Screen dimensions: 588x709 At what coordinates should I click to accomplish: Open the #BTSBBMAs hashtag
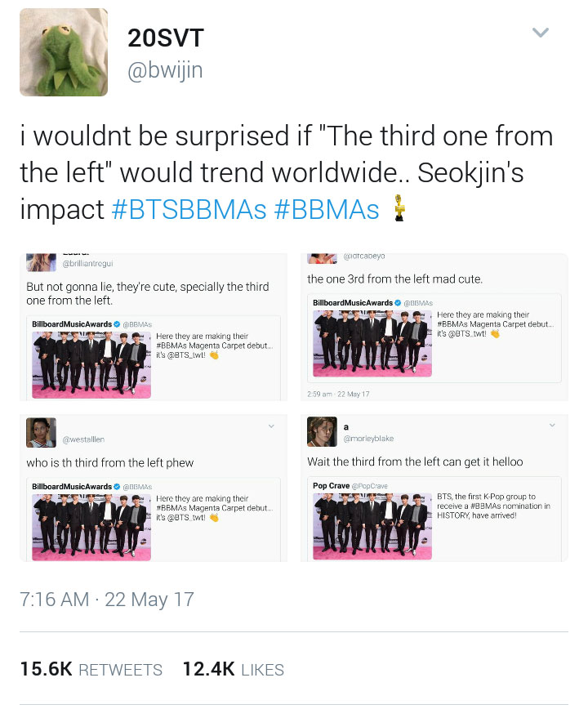pyautogui.click(x=189, y=210)
